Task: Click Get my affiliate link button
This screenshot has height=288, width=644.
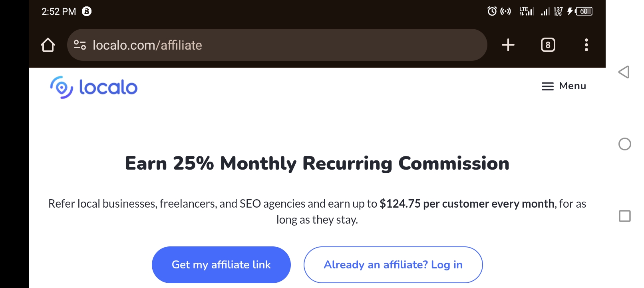Action: coord(221,265)
